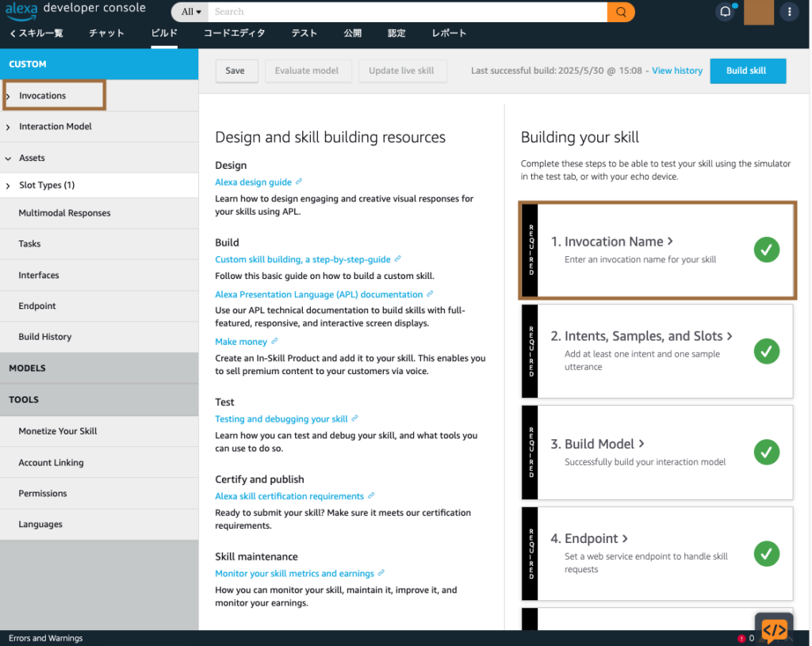812x646 pixels.
Task: Click the Save button
Action: [235, 71]
